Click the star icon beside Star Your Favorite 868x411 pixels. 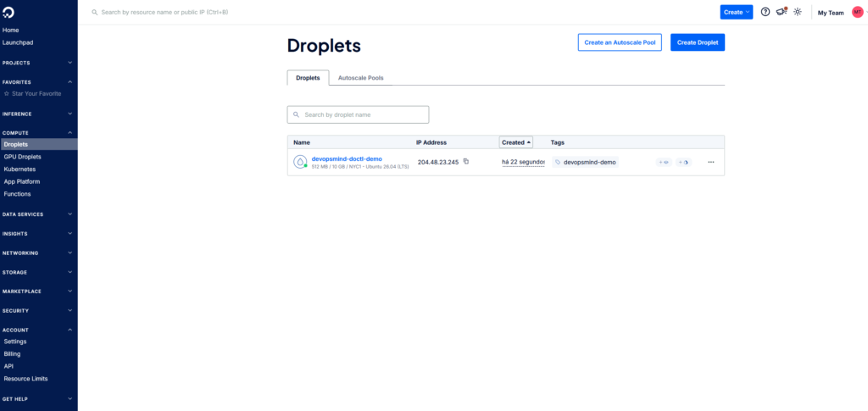coord(7,93)
